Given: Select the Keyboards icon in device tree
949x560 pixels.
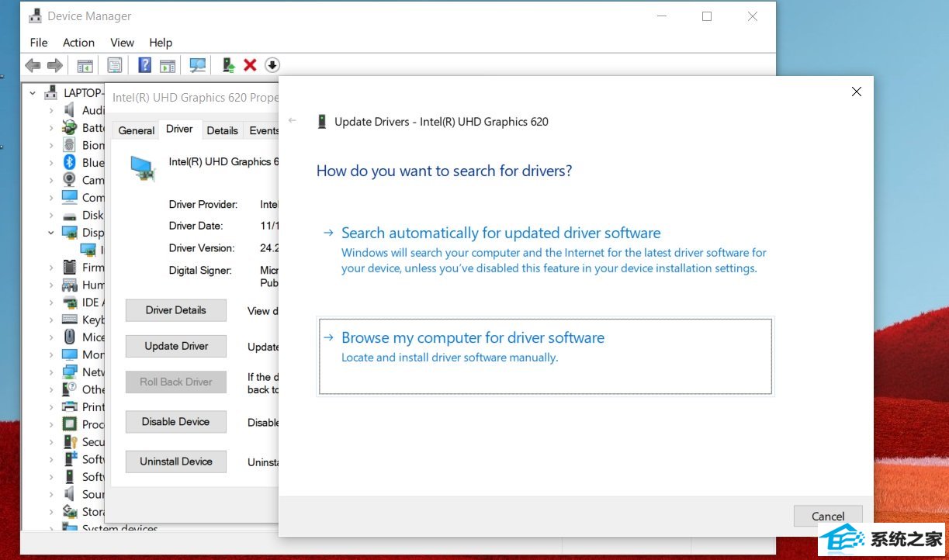Looking at the screenshot, I should point(70,320).
